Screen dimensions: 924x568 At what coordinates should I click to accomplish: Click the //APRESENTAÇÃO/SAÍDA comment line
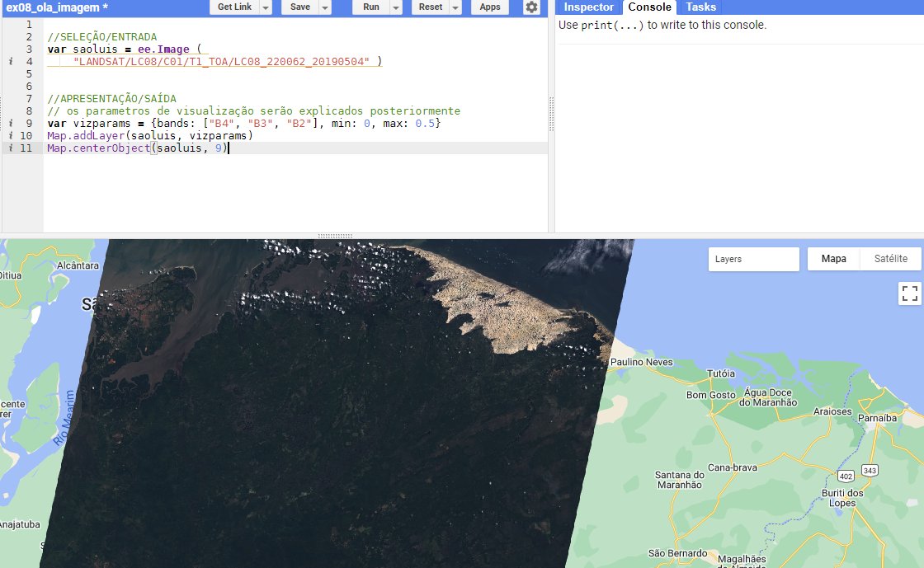[x=112, y=98]
